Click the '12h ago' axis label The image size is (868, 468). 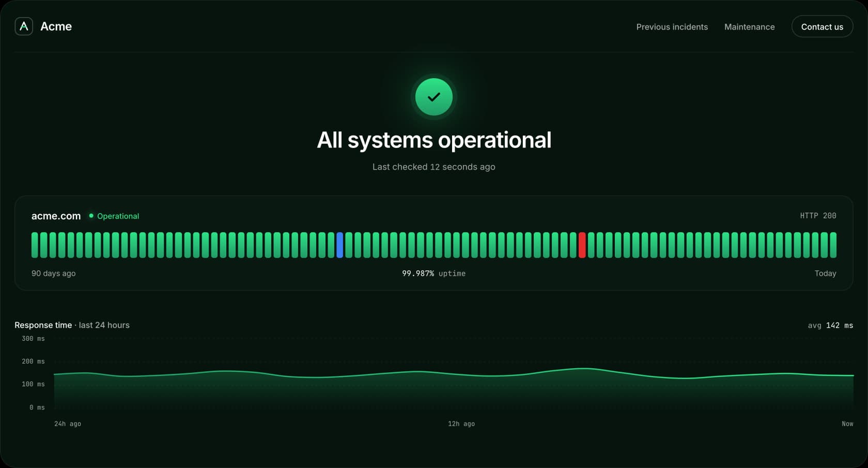point(461,424)
